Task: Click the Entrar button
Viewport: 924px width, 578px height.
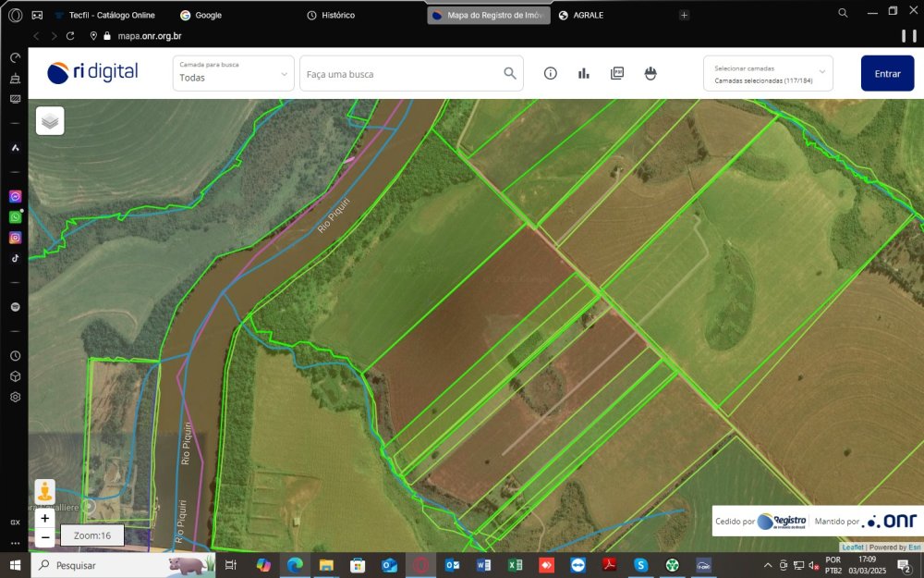Action: [x=887, y=74]
